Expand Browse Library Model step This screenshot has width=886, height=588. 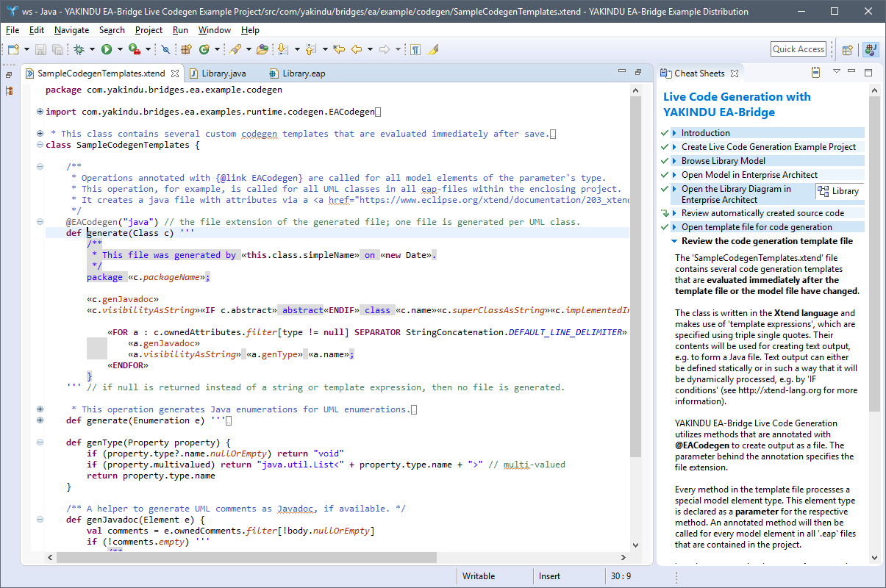(674, 161)
